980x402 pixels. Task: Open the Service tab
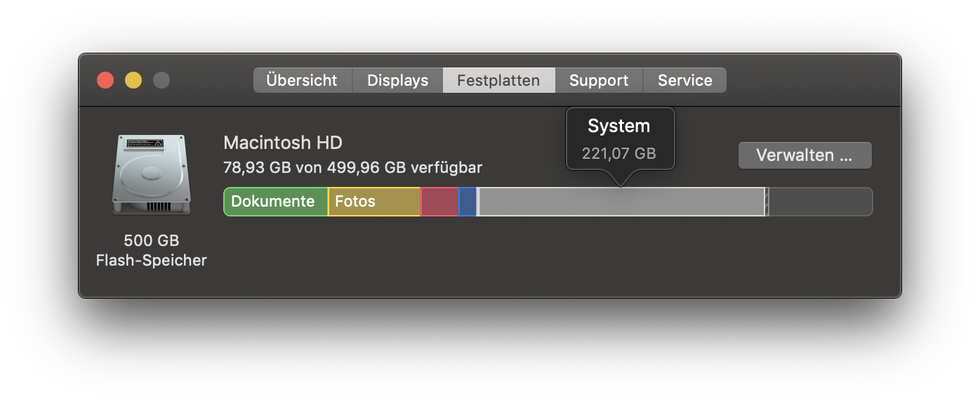tap(684, 80)
